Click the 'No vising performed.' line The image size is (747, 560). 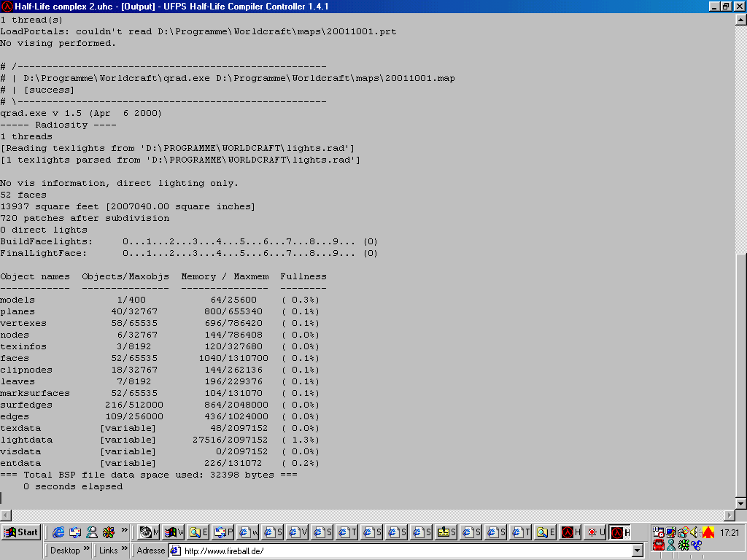[x=58, y=43]
